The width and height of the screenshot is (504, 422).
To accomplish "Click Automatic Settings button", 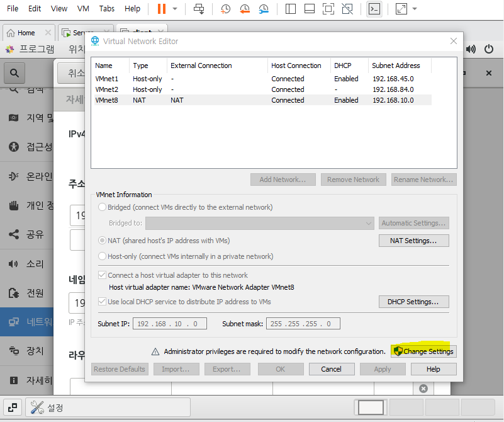I will coord(413,223).
